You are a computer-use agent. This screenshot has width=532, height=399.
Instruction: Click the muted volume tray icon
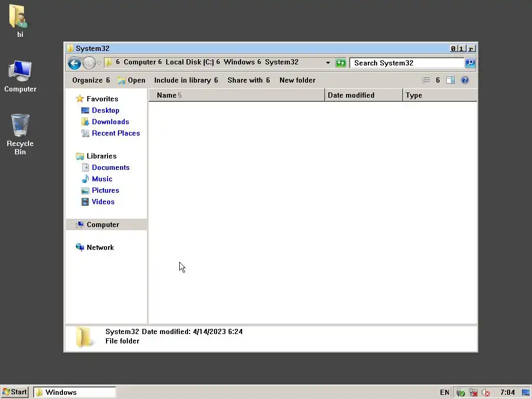486,393
